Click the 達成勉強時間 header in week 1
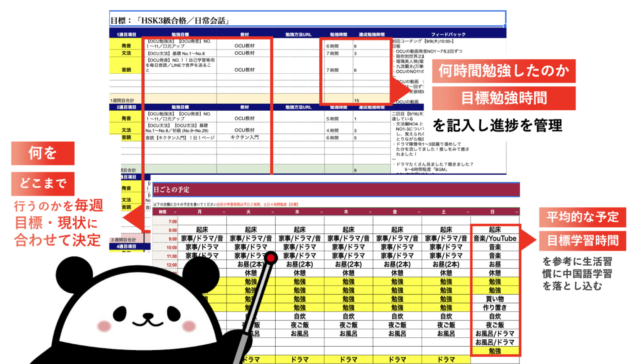 371,35
